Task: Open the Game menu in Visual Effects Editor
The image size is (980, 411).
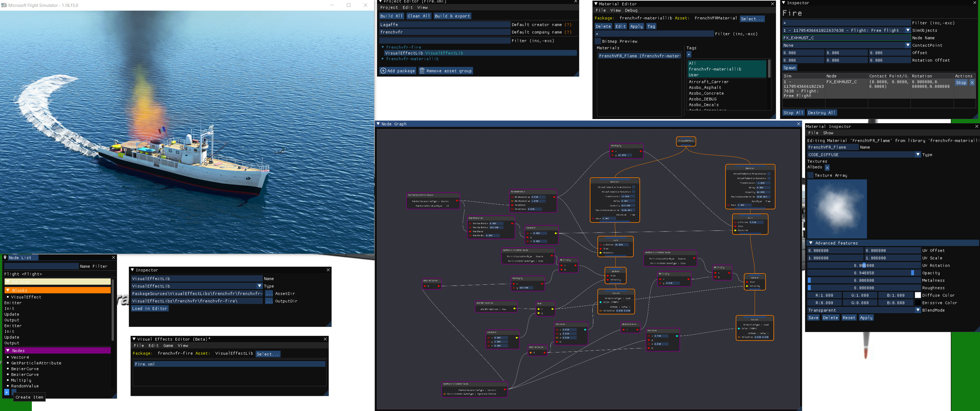Action: [x=168, y=346]
